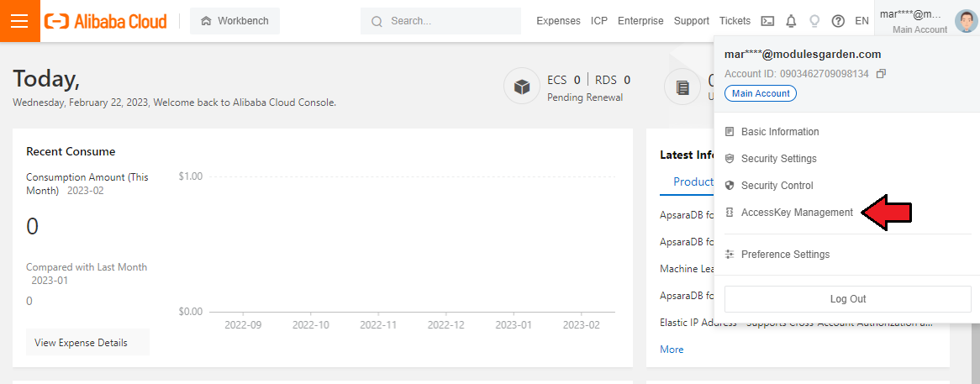Open the Tickets menu
980x384 pixels.
pyautogui.click(x=735, y=21)
